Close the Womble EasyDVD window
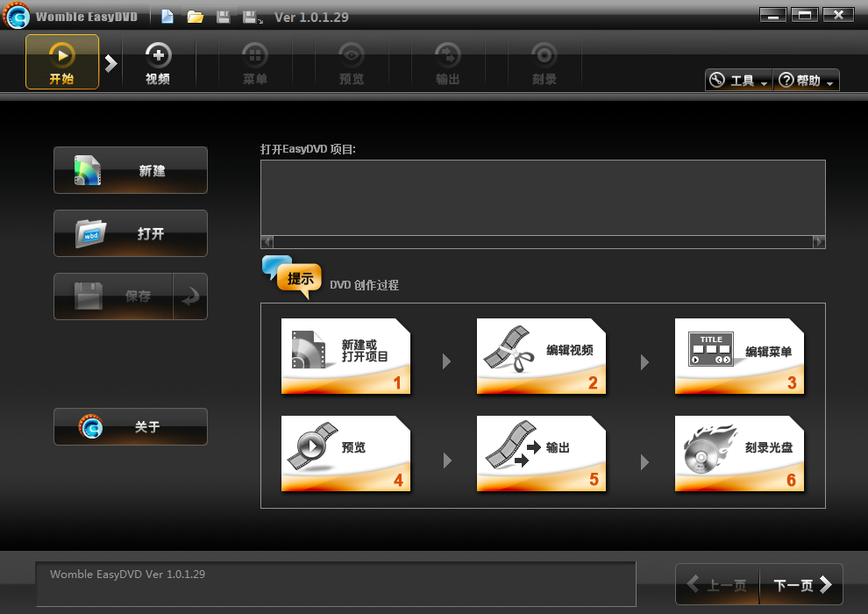The image size is (868, 614). tap(838, 16)
